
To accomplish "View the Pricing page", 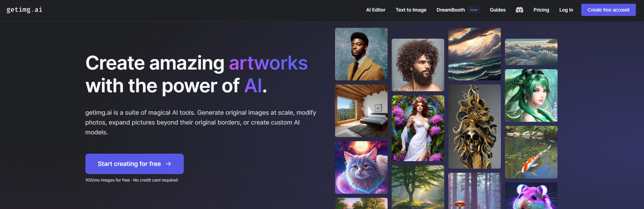I will pyautogui.click(x=541, y=10).
